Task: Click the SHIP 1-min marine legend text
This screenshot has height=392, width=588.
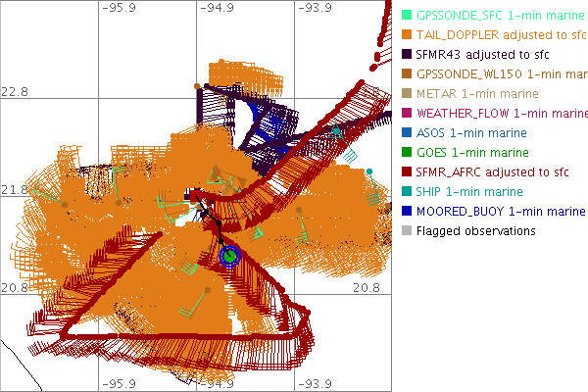Action: click(469, 192)
